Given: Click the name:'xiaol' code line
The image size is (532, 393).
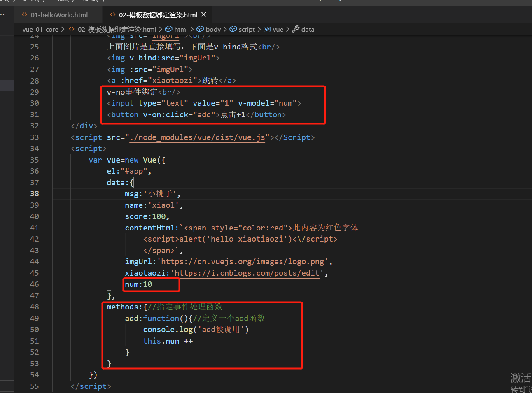Looking at the screenshot, I should coord(154,205).
